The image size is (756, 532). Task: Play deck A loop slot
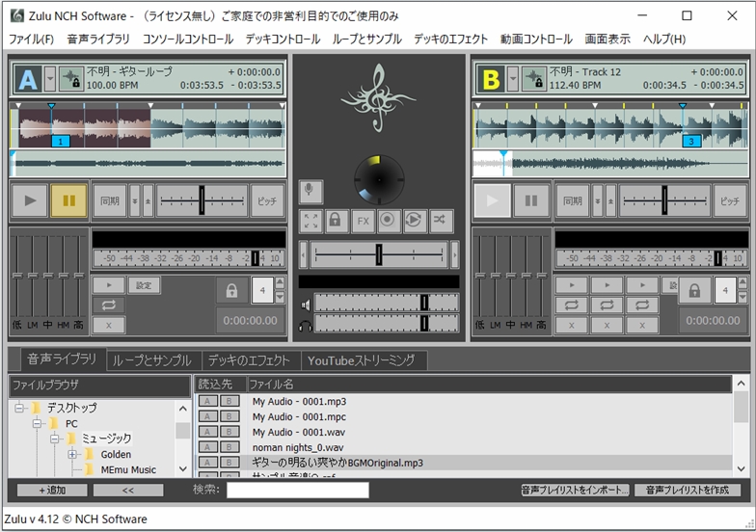[108, 285]
